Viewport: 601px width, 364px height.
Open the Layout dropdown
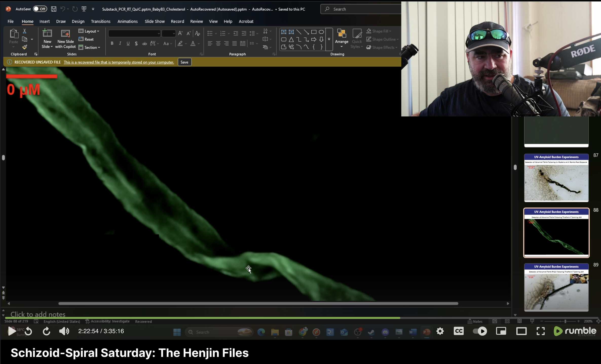(89, 31)
